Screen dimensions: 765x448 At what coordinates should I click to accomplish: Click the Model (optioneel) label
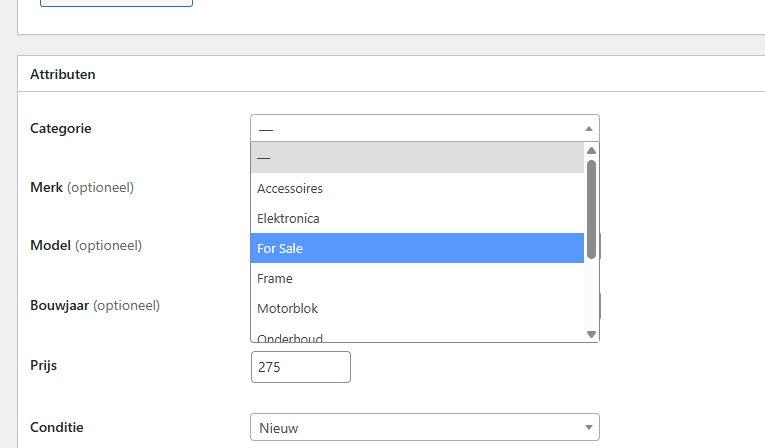pos(86,245)
